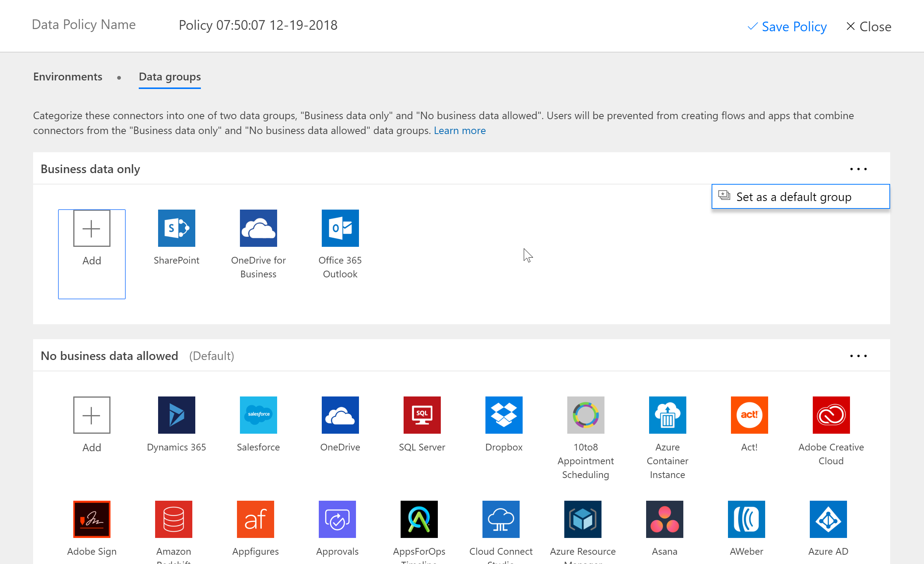
Task: Select the Dynamics 365 connector icon
Action: 176,415
